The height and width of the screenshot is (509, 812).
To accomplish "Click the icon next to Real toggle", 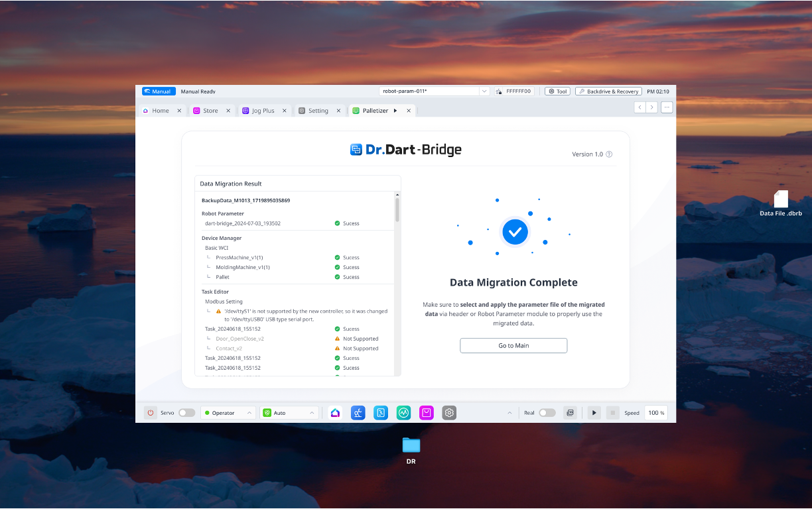I will click(569, 413).
